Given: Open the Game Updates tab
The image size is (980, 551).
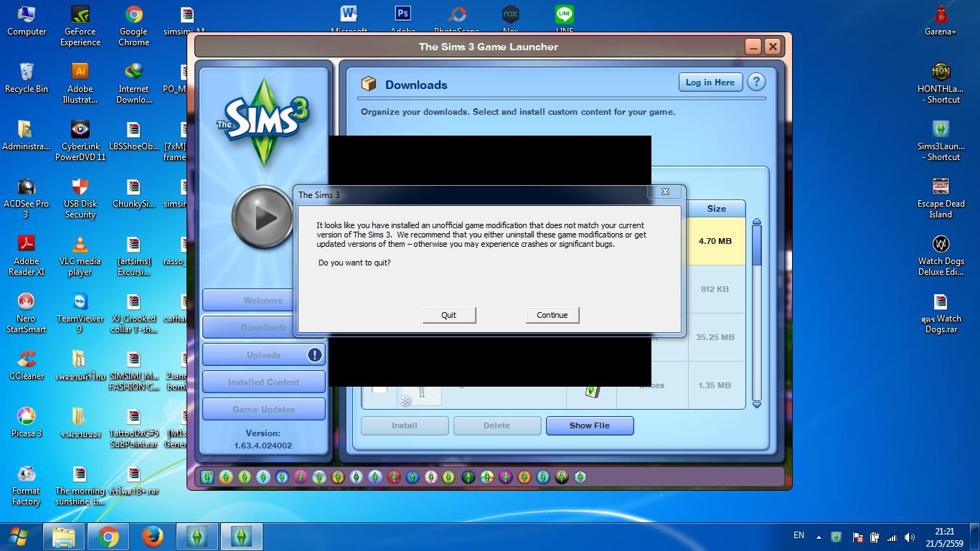Looking at the screenshot, I should tap(263, 409).
